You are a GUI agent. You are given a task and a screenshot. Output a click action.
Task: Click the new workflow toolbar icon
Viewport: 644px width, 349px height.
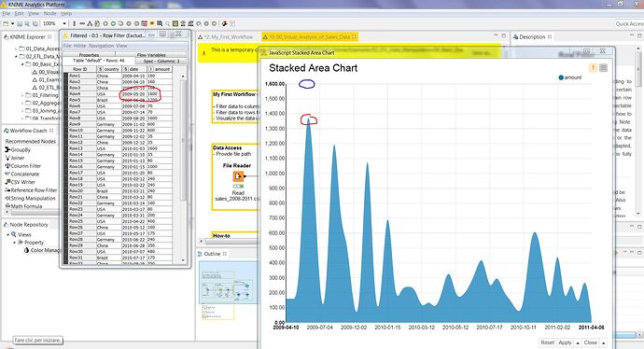[x=6, y=24]
